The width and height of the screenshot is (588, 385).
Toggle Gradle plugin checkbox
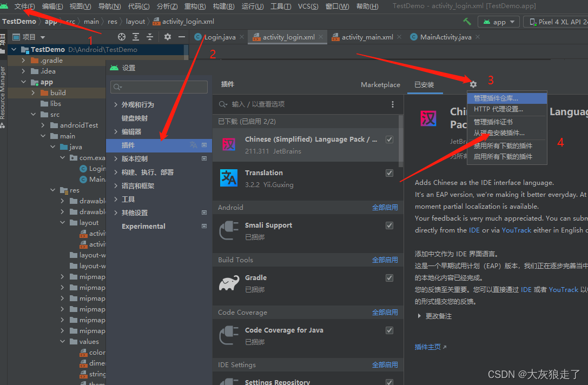(x=389, y=278)
